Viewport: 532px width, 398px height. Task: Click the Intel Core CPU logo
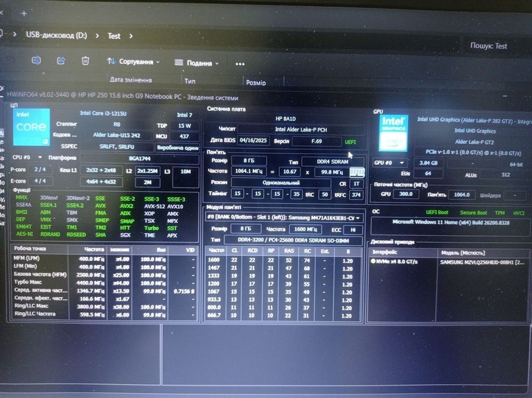coord(32,127)
